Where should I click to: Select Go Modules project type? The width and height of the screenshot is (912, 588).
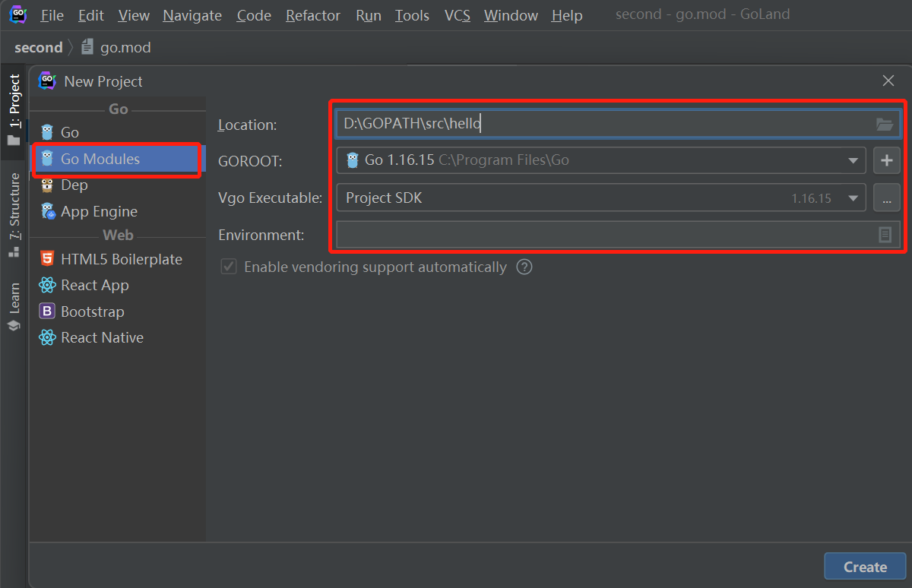[118, 159]
